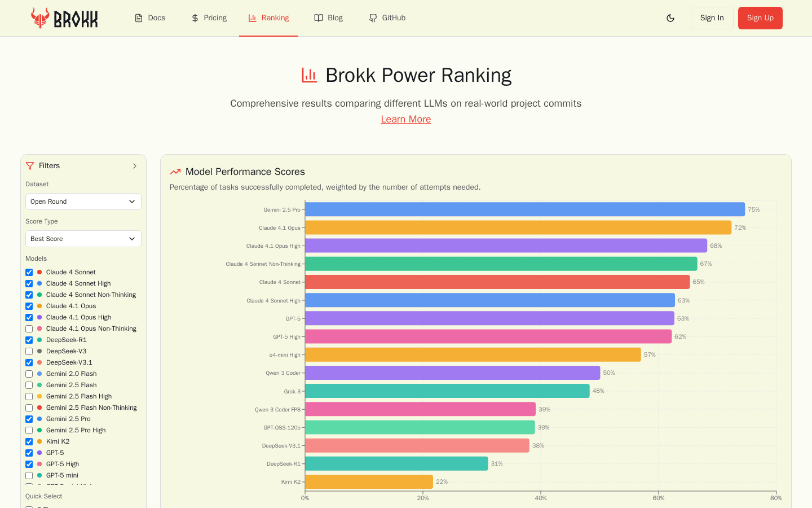Select the Ranking tab
The image size is (812, 508).
click(x=268, y=18)
